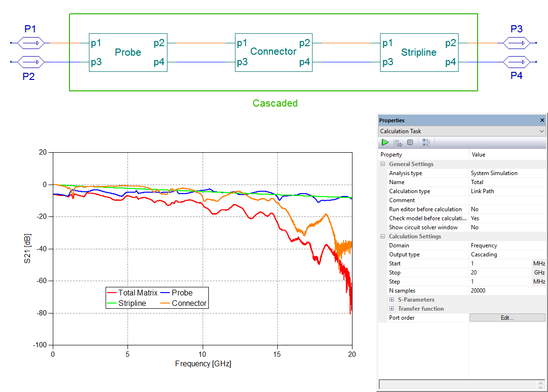Select the Probe block in schematic

pos(128,52)
